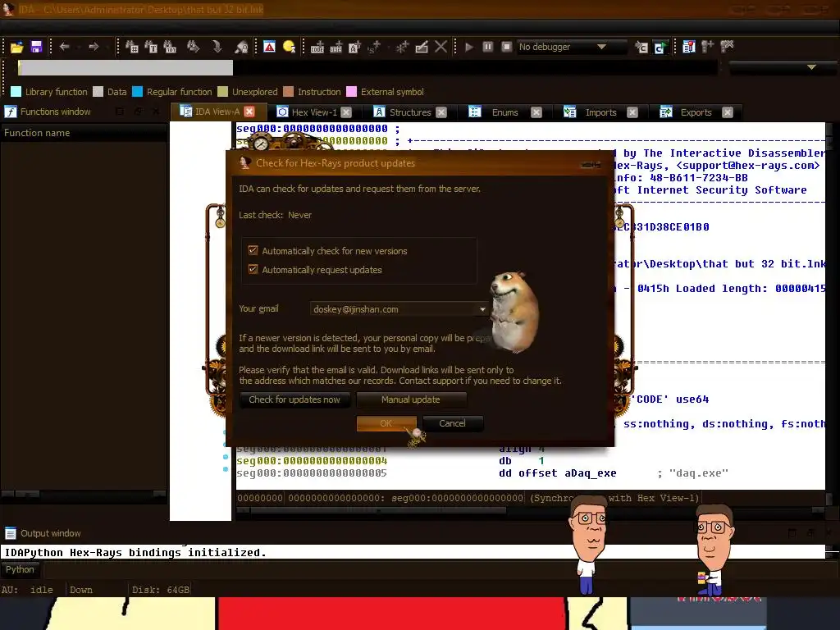Click the External symbol pink swatch
This screenshot has width=840, height=630.
pyautogui.click(x=351, y=92)
